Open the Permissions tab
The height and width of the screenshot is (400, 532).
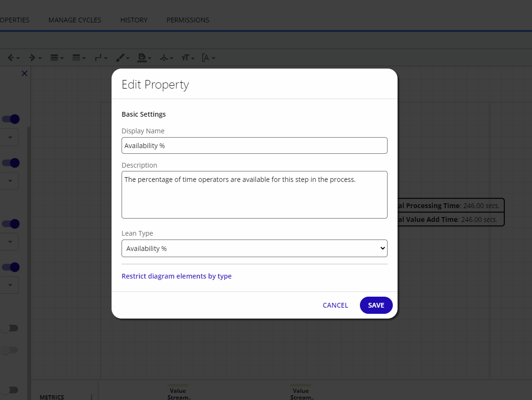(188, 20)
